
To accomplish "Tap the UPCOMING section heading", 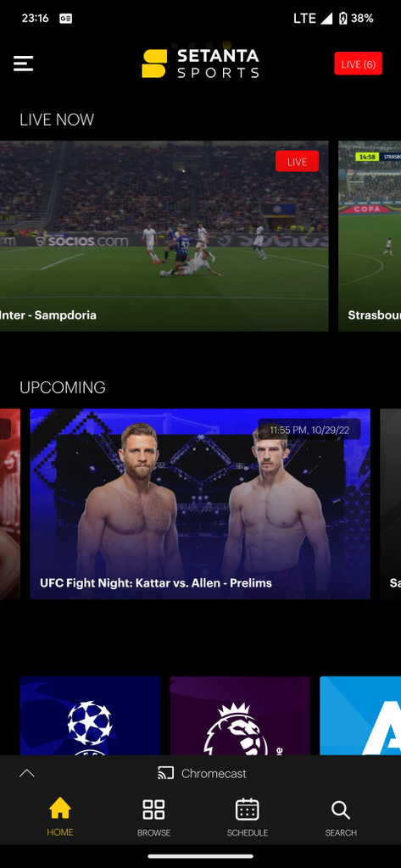I will click(63, 387).
